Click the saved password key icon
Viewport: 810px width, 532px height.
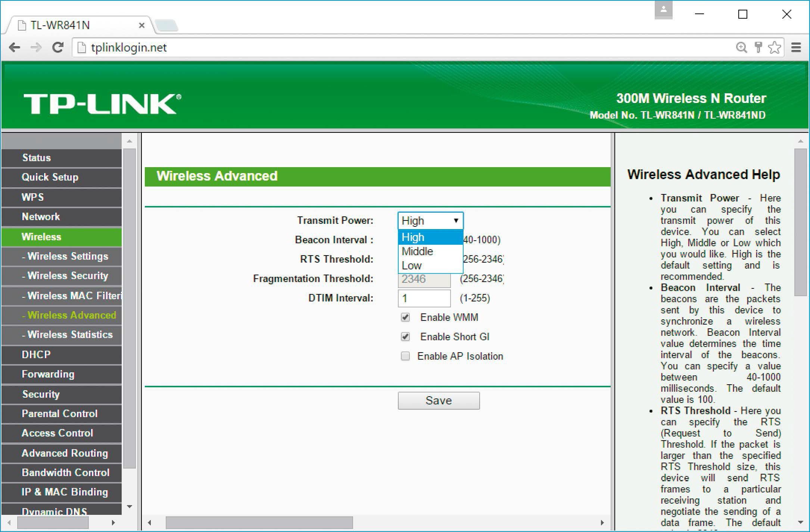click(758, 47)
